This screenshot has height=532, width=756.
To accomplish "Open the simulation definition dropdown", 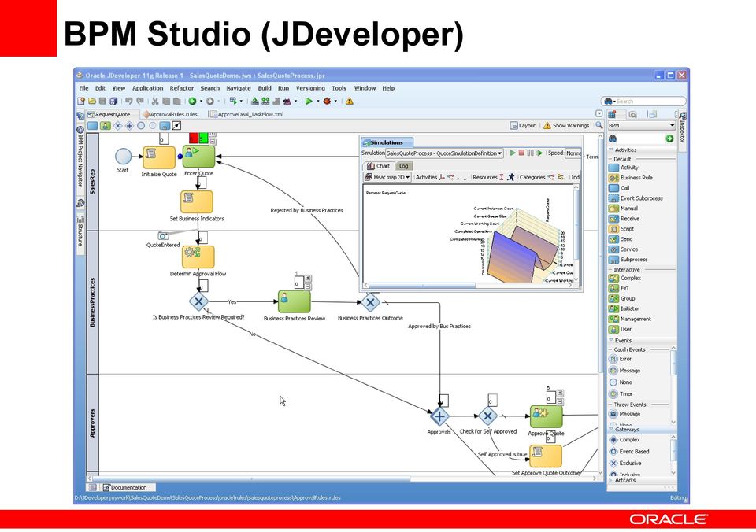I will tap(444, 153).
